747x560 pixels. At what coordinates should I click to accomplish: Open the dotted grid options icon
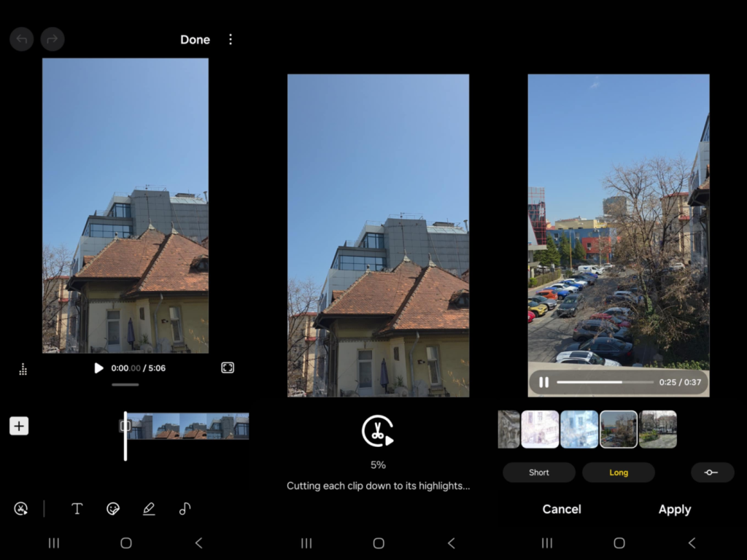coord(23,370)
